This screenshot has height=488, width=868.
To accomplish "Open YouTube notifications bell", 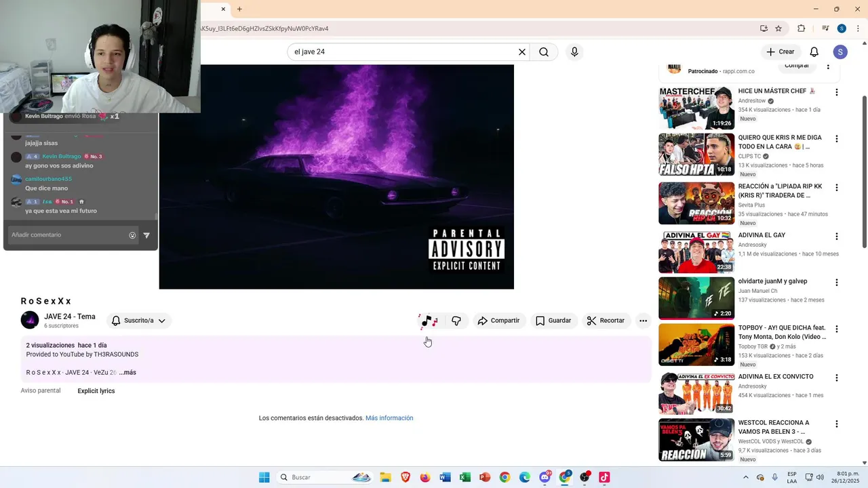I will pyautogui.click(x=814, y=52).
